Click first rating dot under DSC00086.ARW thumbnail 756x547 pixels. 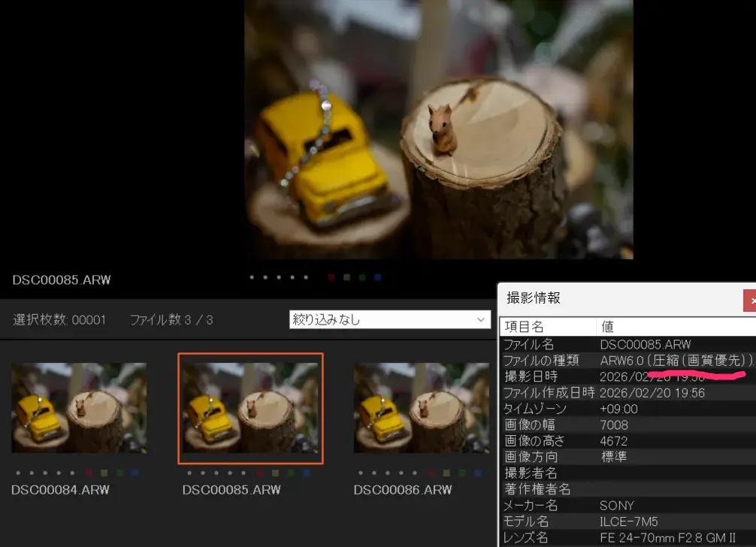[x=360, y=473]
